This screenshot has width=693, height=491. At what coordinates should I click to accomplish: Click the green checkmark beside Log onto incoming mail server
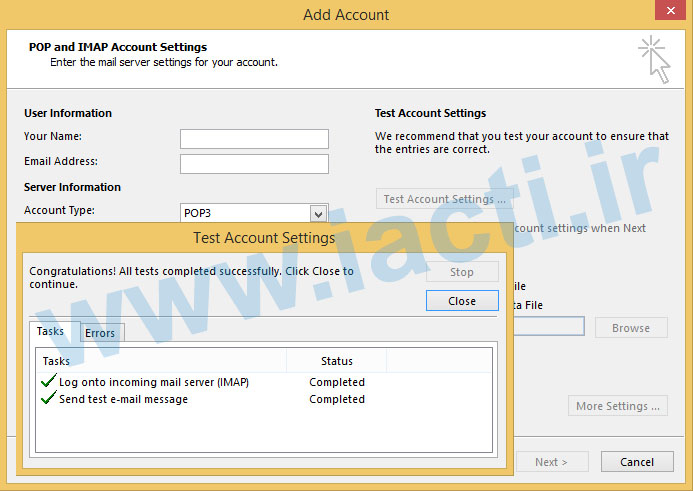[47, 382]
